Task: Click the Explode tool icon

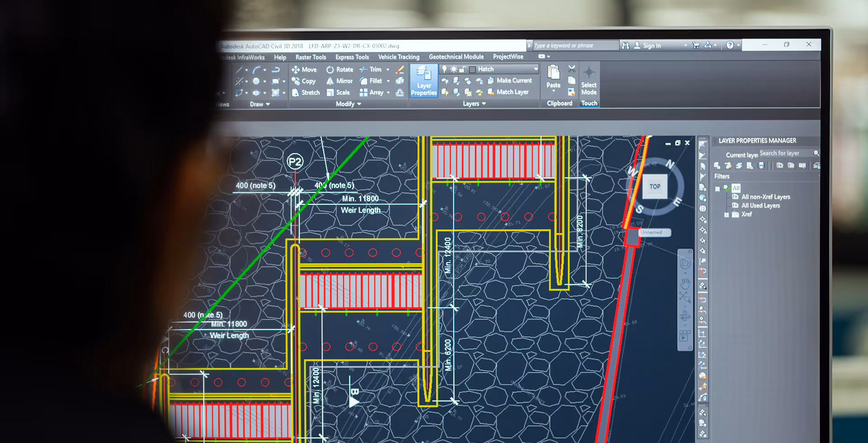Action: tap(400, 81)
